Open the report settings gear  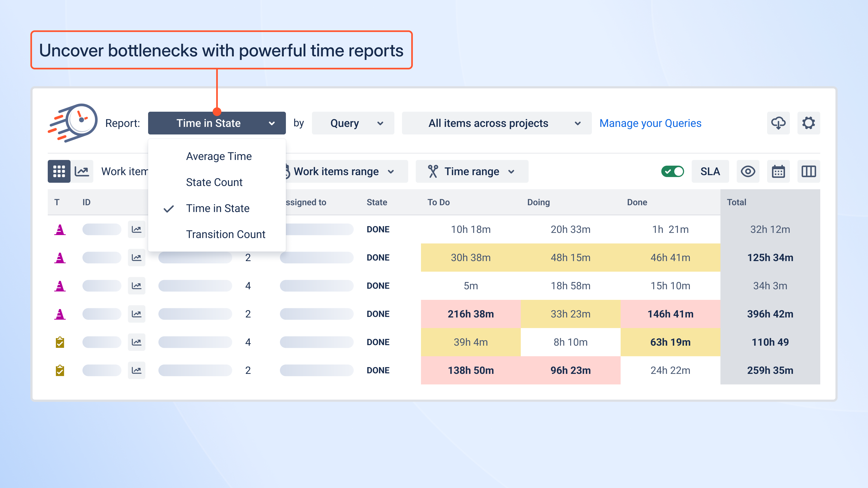pos(808,123)
